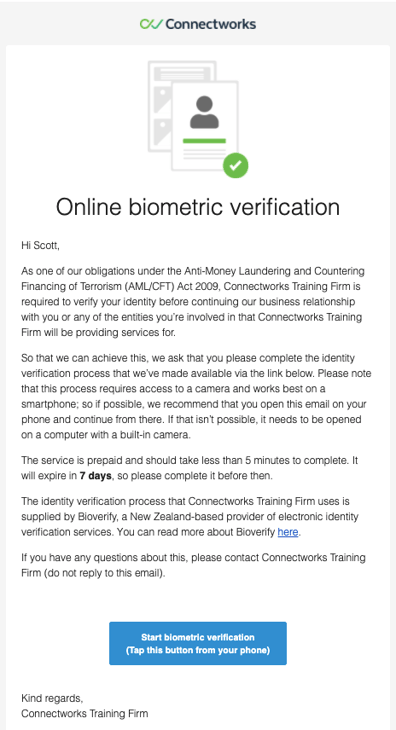Open the Bioverify "here" link
The image size is (396, 730).
point(288,532)
